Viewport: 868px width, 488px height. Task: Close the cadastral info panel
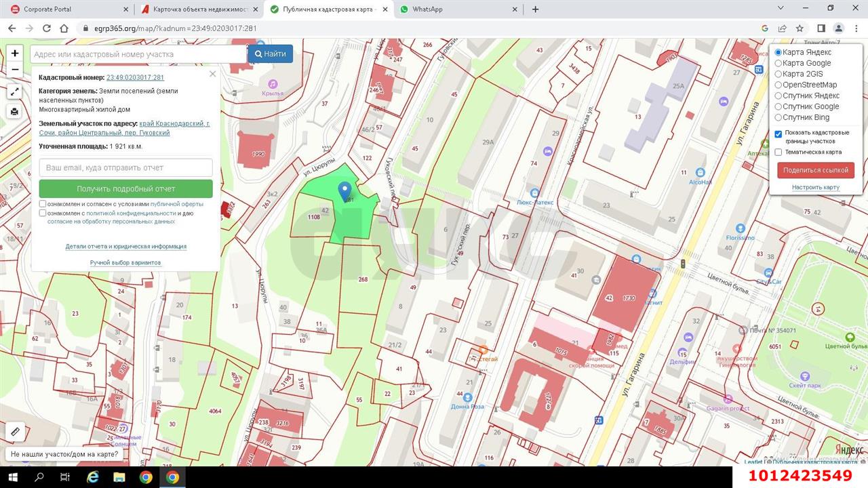(212, 74)
